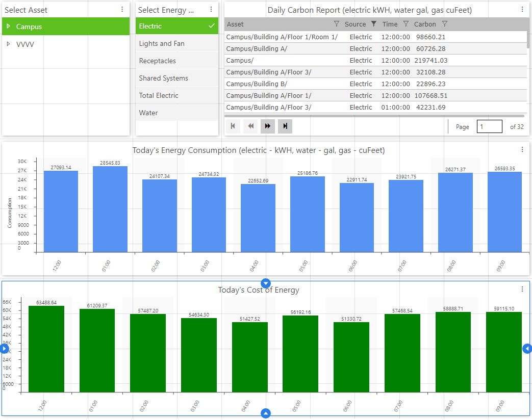This screenshot has width=532, height=420.
Task: Filter the Source column
Action: pos(373,24)
